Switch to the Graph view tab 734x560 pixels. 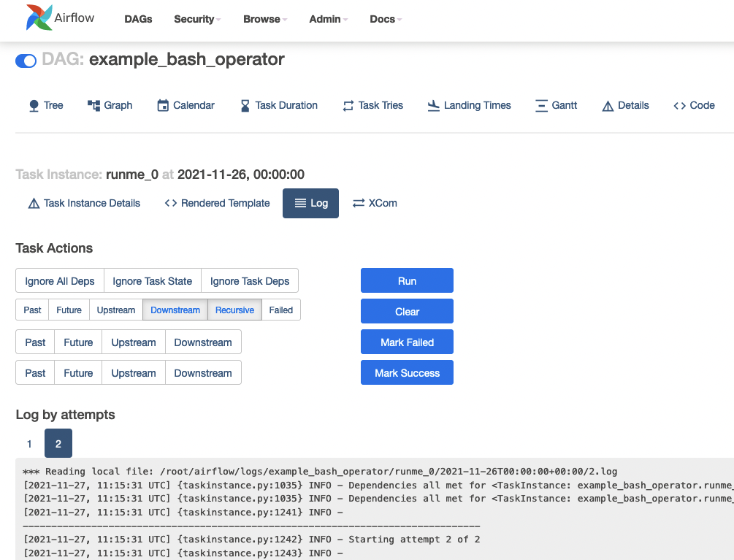(x=110, y=106)
